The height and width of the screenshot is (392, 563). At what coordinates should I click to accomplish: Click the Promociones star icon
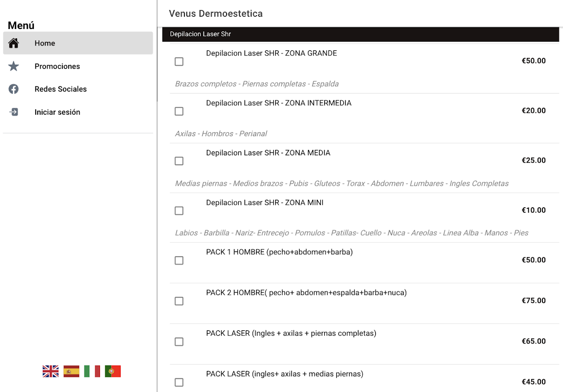(14, 66)
